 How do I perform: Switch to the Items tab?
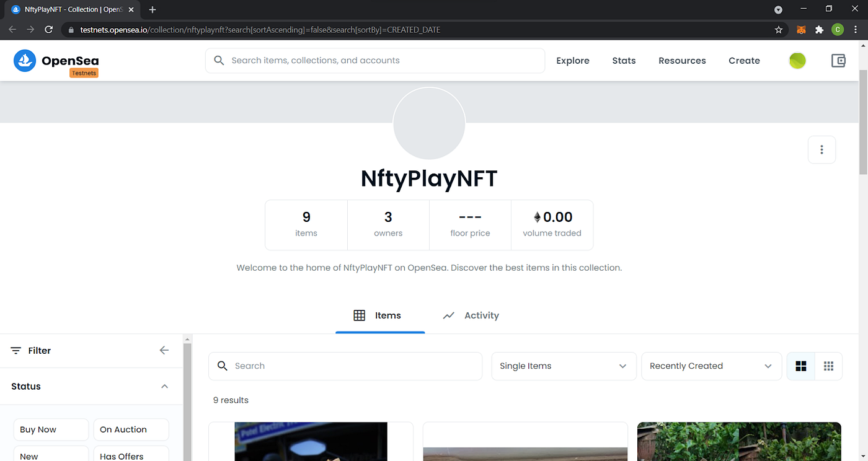(x=380, y=315)
